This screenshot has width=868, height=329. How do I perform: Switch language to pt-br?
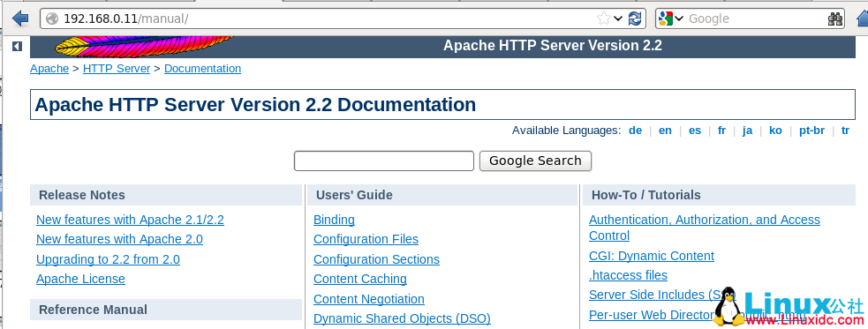(811, 131)
